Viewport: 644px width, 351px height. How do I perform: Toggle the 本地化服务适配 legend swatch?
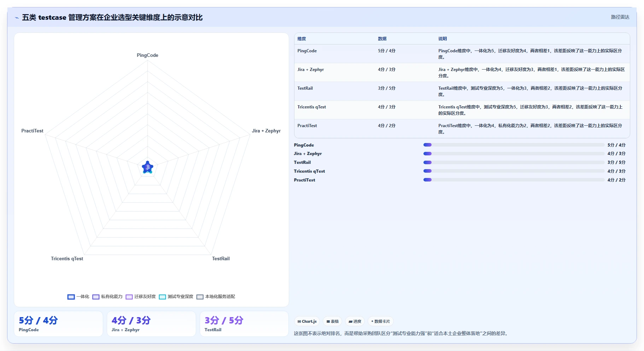click(x=200, y=297)
